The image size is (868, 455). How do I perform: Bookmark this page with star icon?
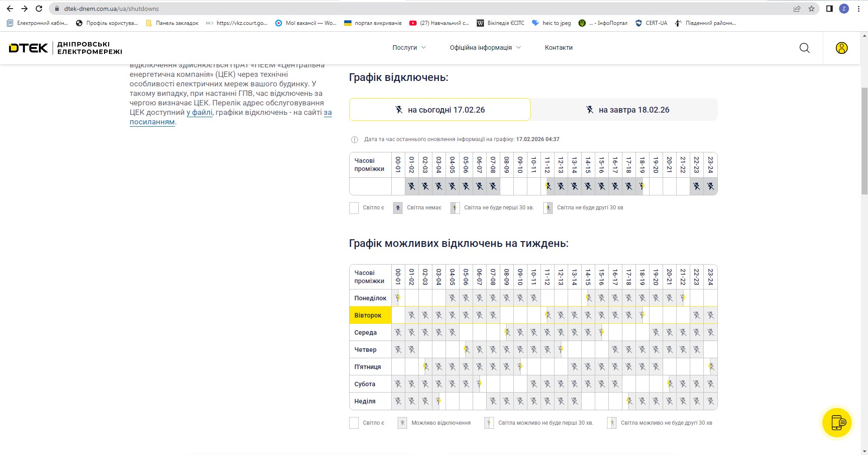811,9
